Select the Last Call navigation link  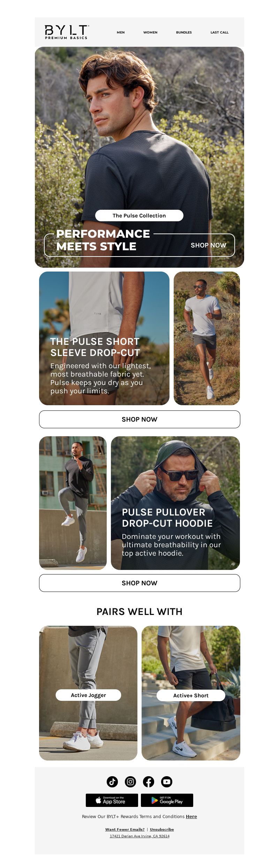coord(219,32)
